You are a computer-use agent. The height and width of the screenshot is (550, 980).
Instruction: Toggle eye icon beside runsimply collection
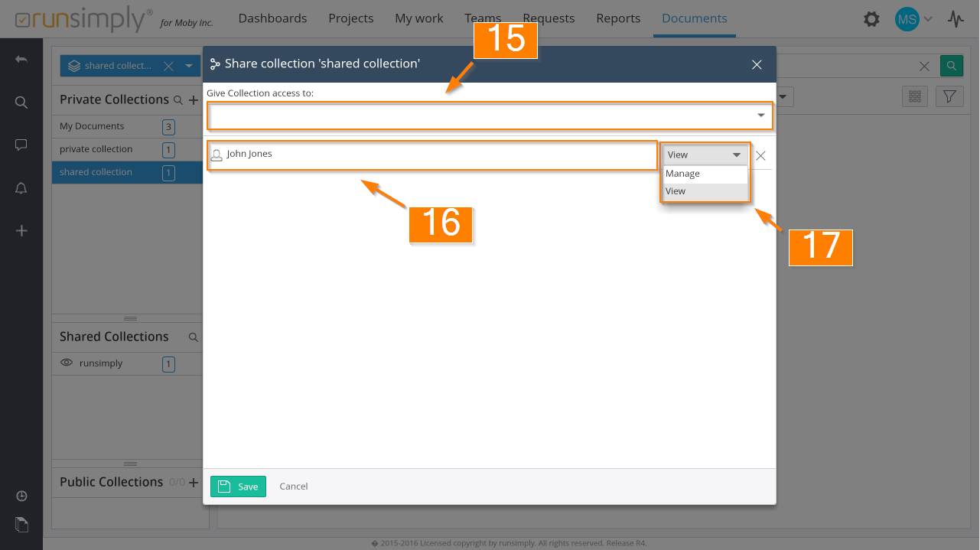coord(67,363)
